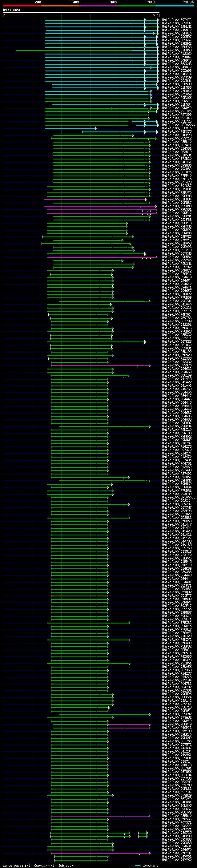Open hit UniRef100_P27492
Viewport: 197px width, 868px height.
177,474
